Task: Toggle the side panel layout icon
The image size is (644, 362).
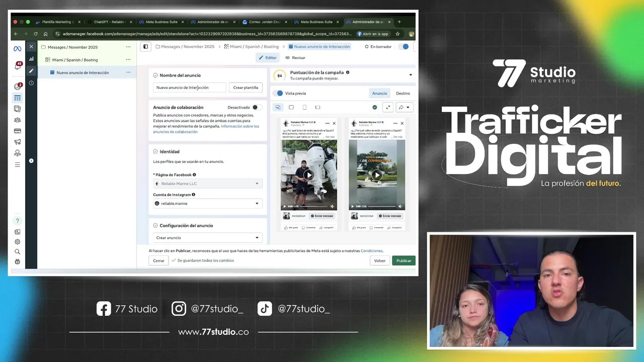Action: tap(145, 47)
